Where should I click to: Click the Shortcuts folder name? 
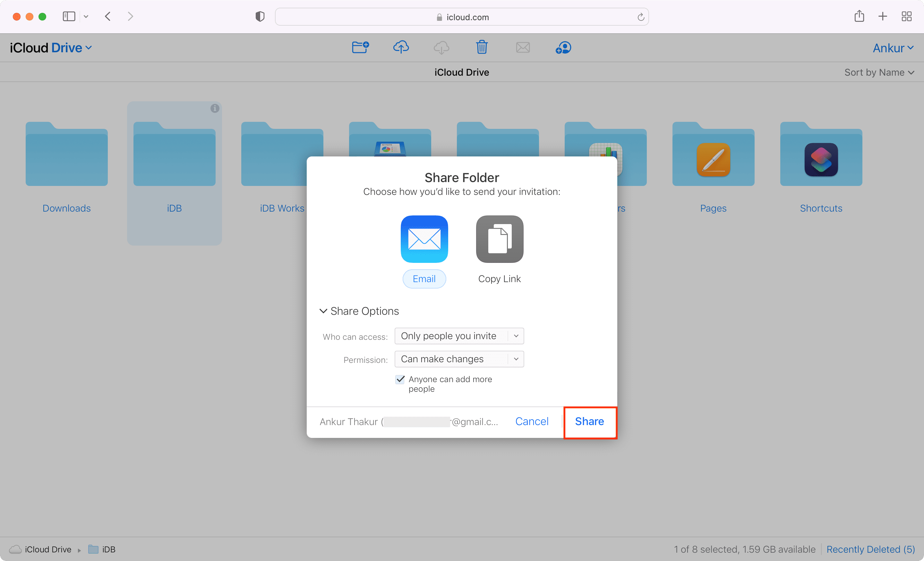[x=821, y=208]
